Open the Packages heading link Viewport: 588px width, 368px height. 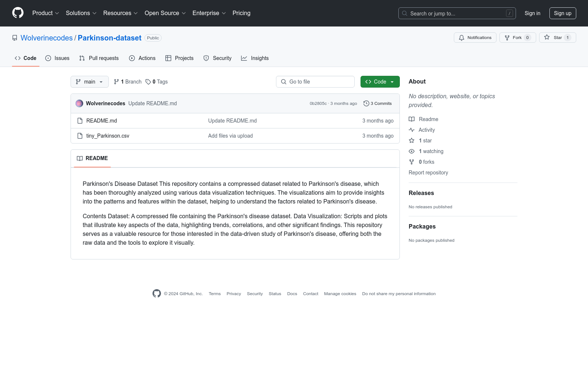(422, 226)
